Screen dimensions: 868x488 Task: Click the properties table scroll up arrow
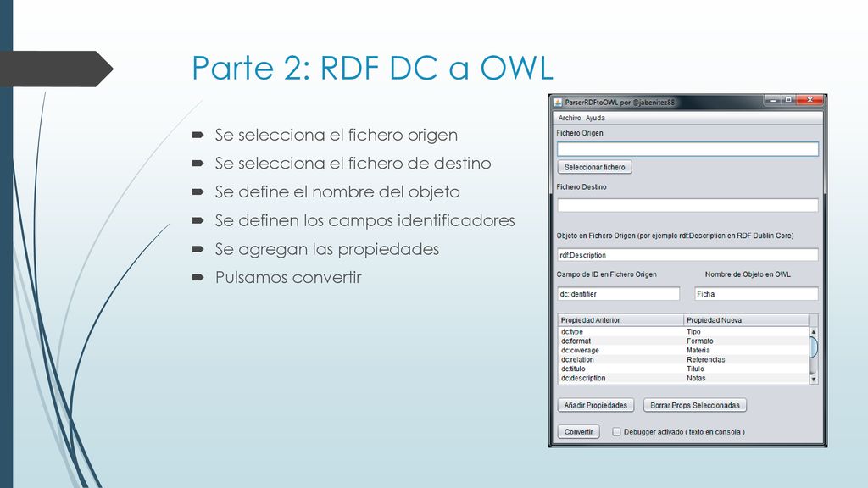[x=813, y=331]
